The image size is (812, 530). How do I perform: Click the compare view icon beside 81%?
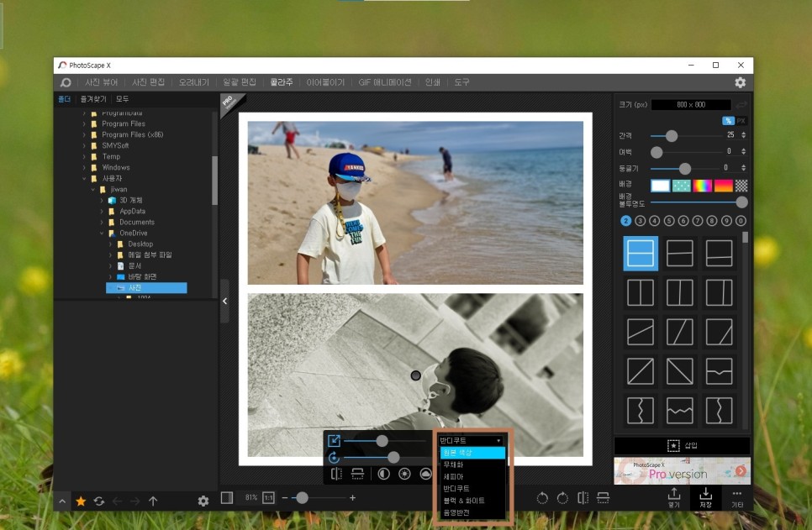pyautogui.click(x=227, y=497)
